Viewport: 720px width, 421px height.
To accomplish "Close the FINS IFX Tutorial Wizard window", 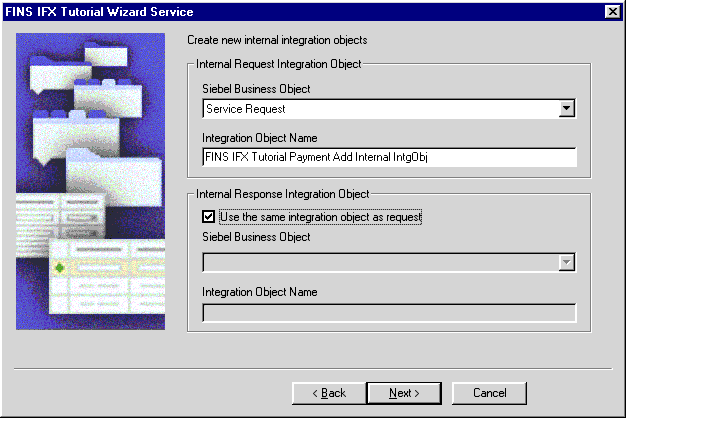I will pos(613,11).
